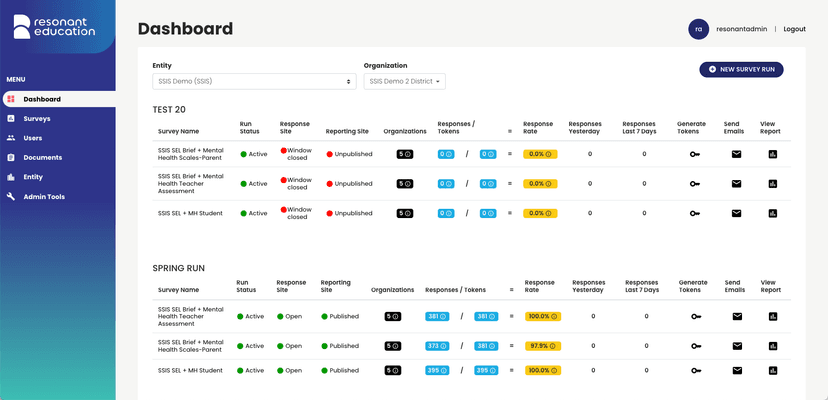Generate tokens for TEST 20 SEL + MH Student
The height and width of the screenshot is (400, 828).
[x=695, y=213]
